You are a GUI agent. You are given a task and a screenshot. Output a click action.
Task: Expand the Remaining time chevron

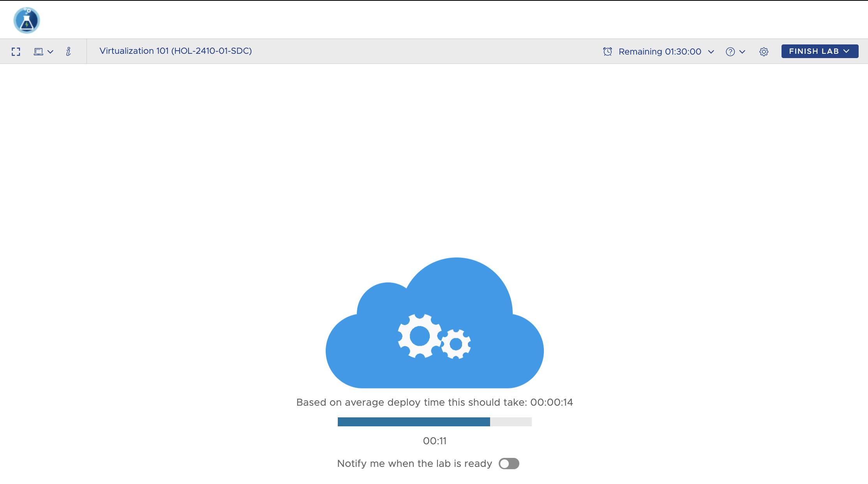[711, 52]
